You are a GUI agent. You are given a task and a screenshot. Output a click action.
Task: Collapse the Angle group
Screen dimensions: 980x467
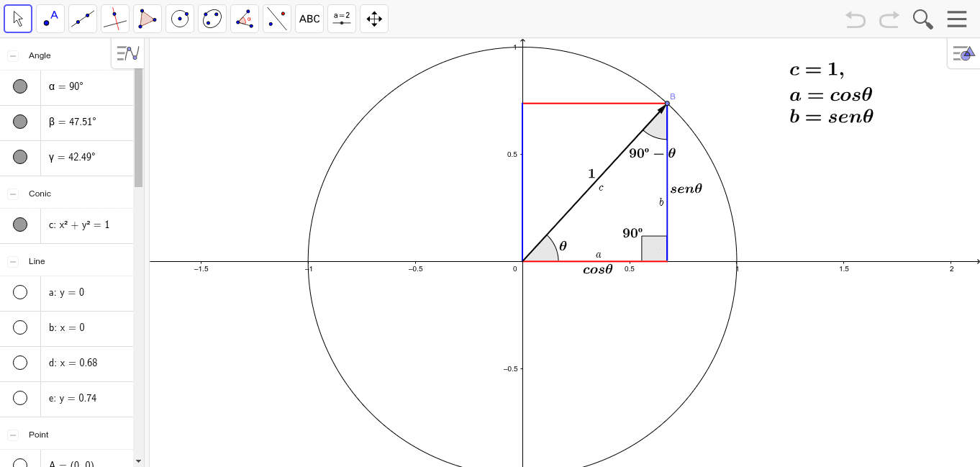[x=13, y=55]
